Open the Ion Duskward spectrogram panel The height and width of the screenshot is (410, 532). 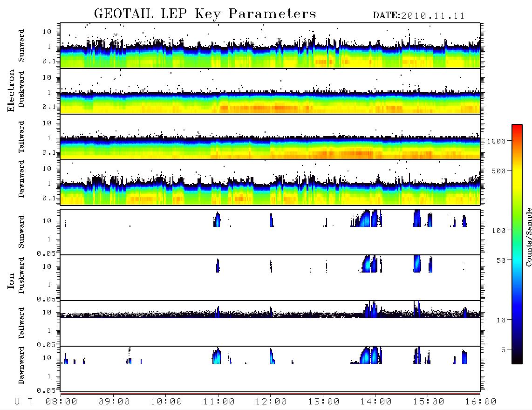click(x=270, y=278)
